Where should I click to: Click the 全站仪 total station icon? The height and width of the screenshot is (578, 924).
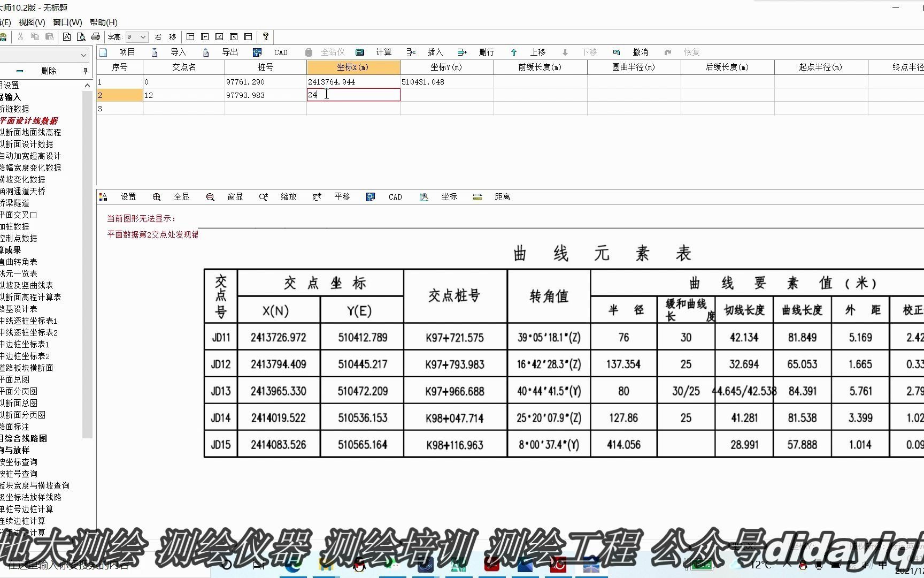332,52
